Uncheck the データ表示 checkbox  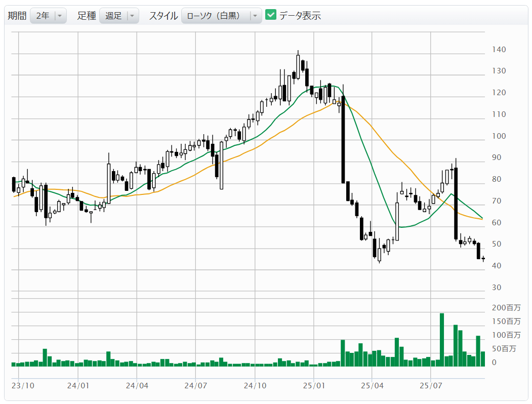point(271,15)
